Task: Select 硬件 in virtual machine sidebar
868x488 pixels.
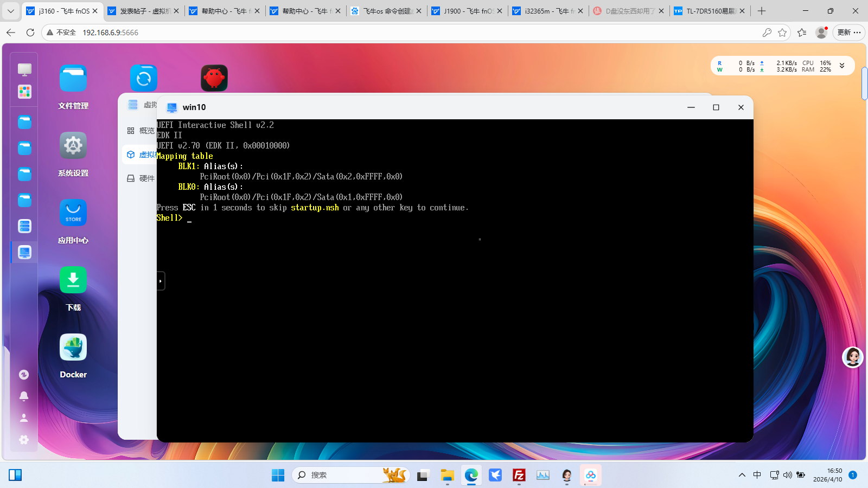Action: [141, 178]
